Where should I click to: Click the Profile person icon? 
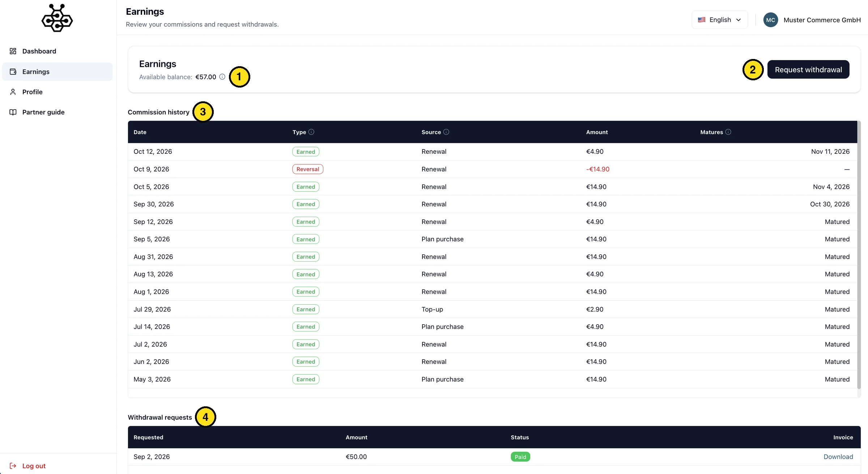[13, 92]
